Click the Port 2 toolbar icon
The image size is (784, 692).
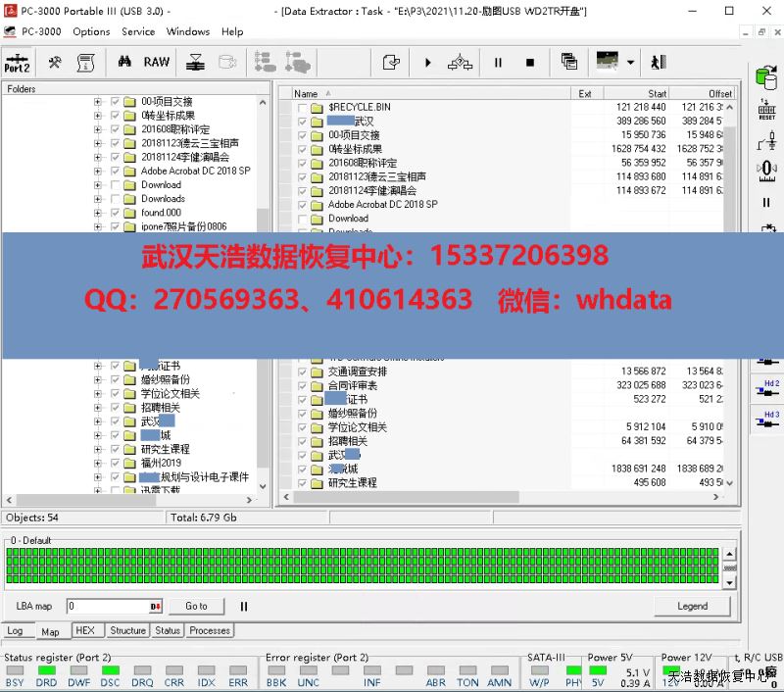pyautogui.click(x=17, y=62)
